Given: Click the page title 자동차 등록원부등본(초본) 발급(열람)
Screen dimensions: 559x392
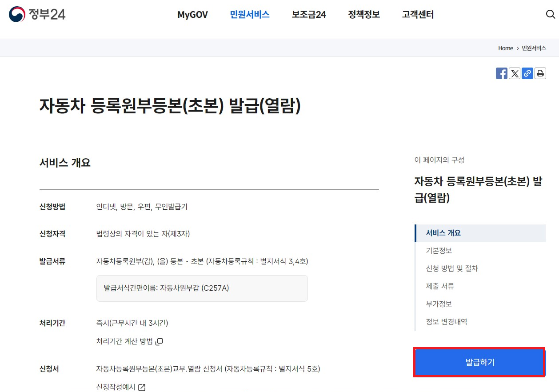Looking at the screenshot, I should [x=170, y=106].
